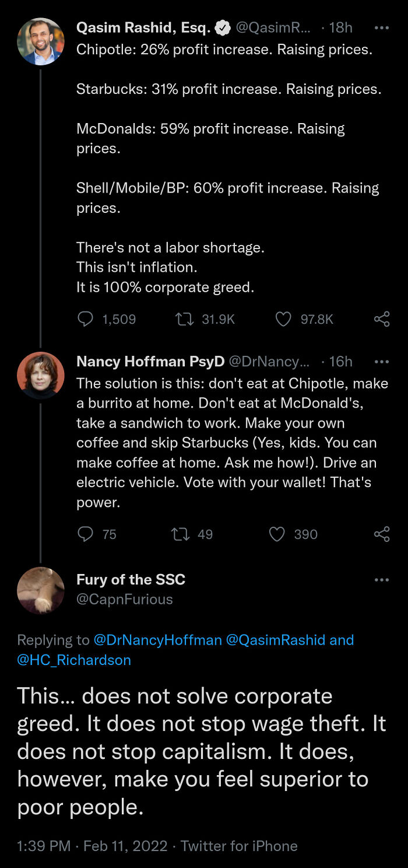Open more options on Fury of the SSC tweet

click(382, 580)
